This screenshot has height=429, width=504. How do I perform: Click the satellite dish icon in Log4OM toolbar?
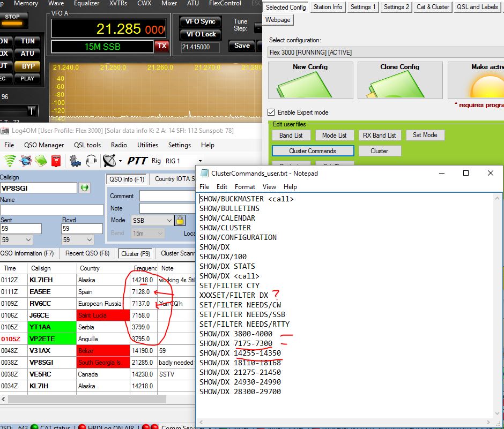click(109, 161)
